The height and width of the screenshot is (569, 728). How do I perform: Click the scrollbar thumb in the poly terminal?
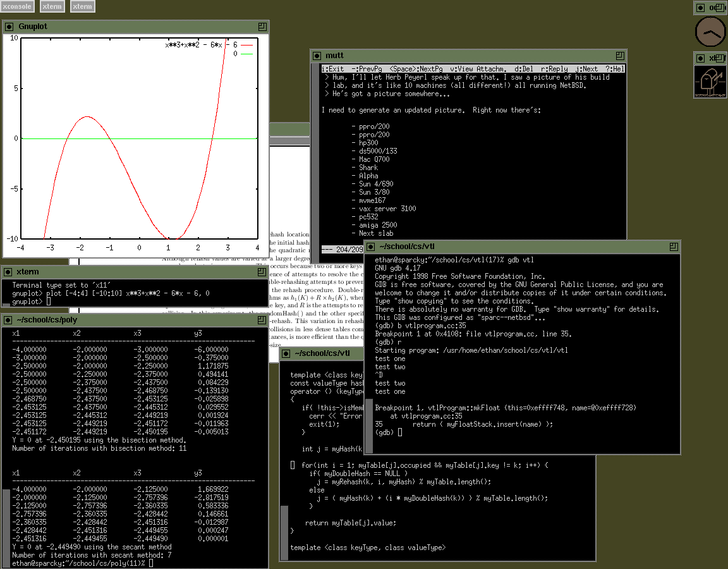(6, 528)
